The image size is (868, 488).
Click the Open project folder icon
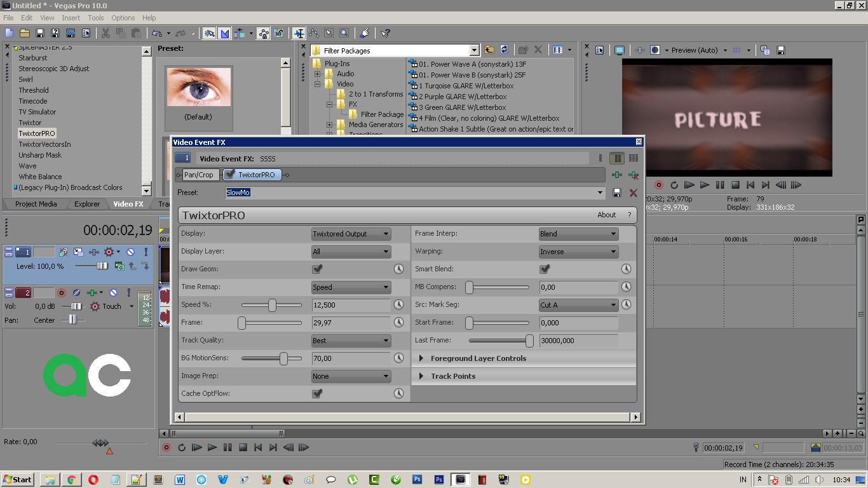click(25, 33)
